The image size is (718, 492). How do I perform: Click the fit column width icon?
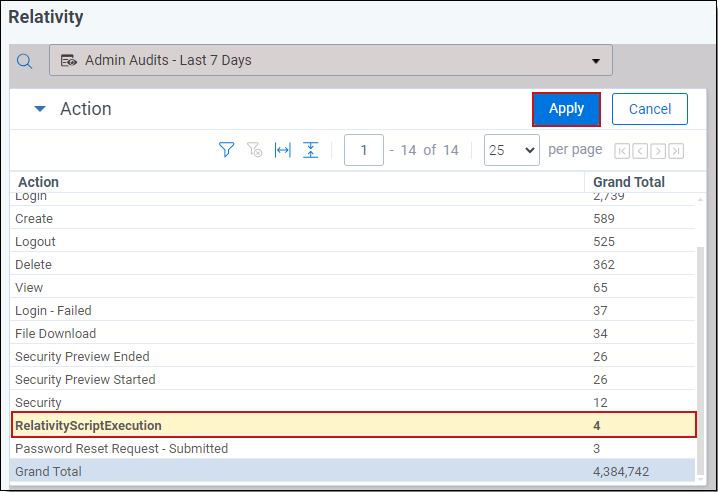[x=283, y=150]
